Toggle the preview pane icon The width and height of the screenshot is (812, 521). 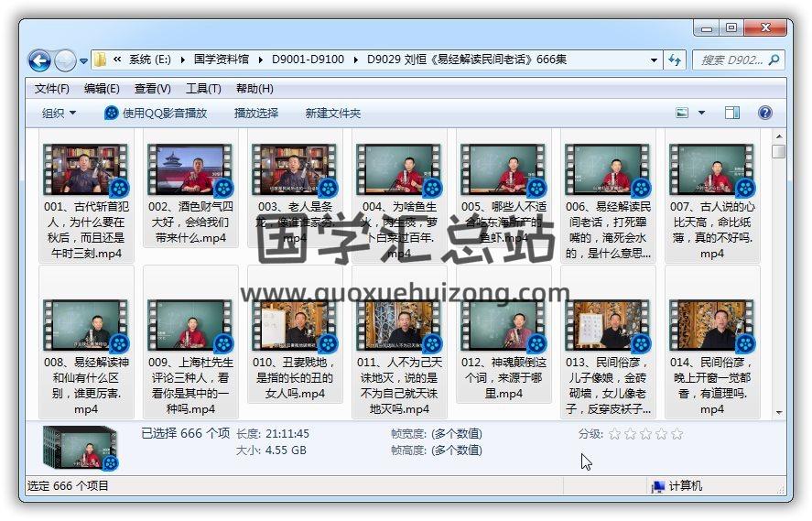731,113
